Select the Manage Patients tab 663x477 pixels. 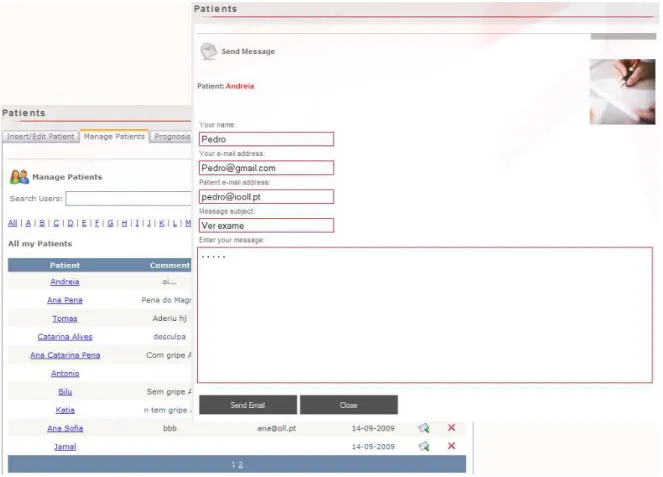114,136
